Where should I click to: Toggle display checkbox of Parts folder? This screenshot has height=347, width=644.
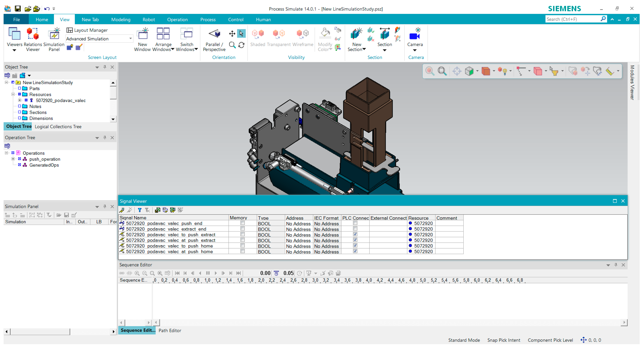point(19,88)
